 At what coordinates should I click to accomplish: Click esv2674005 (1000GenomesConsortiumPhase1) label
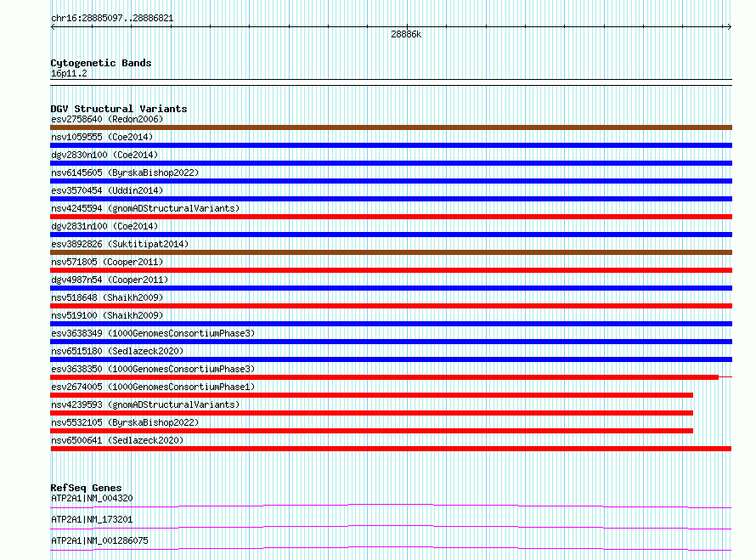(153, 387)
